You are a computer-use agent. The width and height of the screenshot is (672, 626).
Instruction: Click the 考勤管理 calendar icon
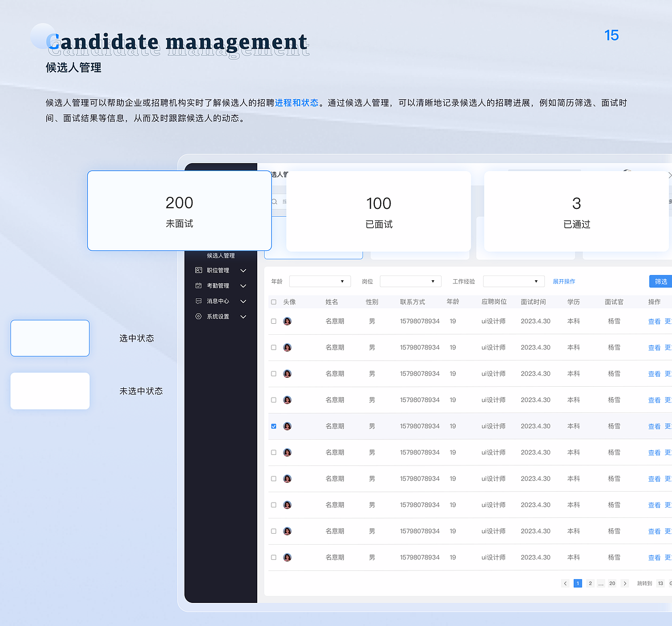(198, 285)
